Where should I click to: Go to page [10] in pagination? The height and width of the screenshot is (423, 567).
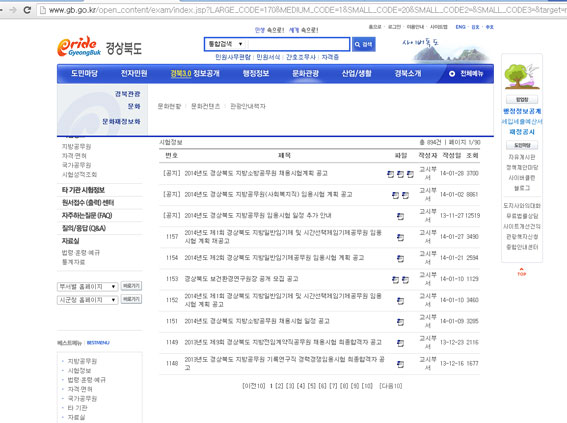click(367, 386)
